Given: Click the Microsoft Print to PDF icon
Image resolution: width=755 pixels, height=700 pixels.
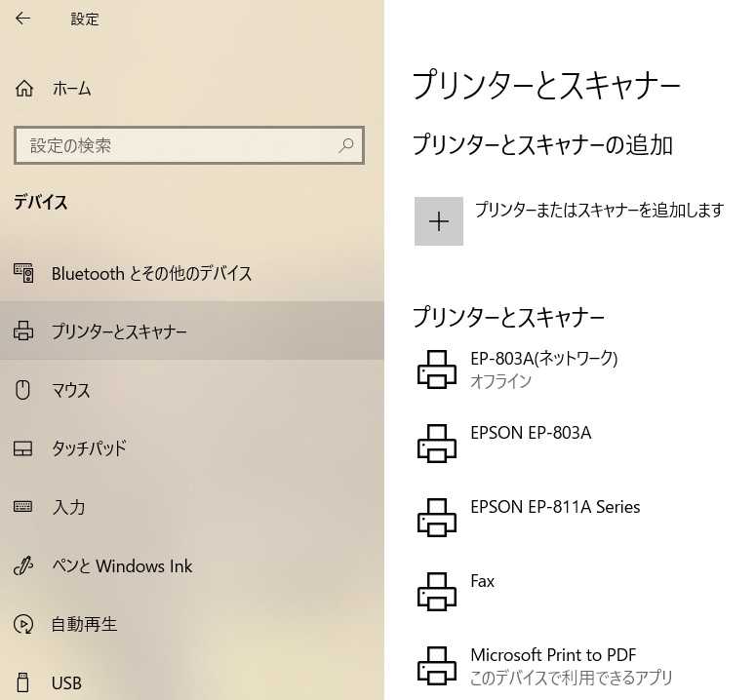Looking at the screenshot, I should tap(436, 666).
